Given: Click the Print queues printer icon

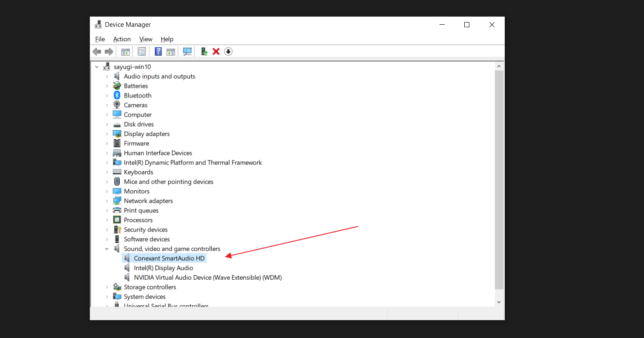Looking at the screenshot, I should pos(117,210).
